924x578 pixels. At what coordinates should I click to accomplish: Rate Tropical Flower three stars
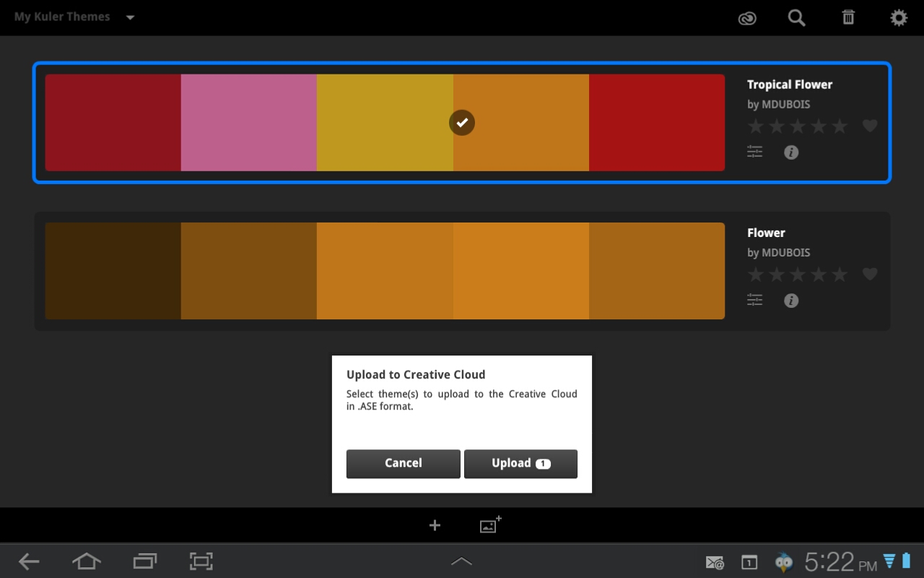798,126
